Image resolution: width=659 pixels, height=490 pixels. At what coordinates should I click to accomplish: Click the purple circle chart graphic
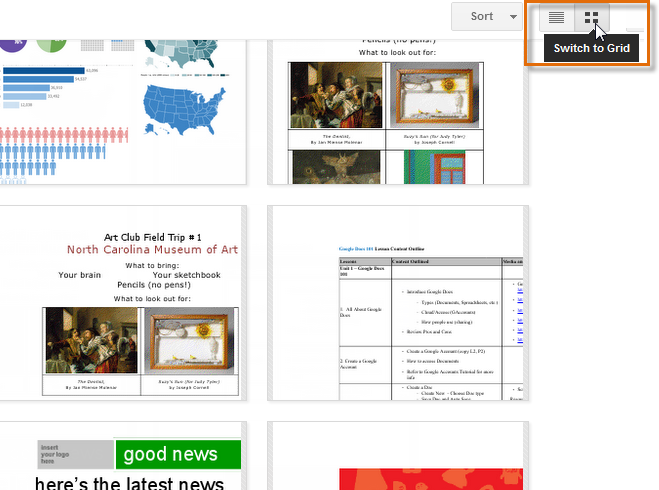tap(12, 44)
